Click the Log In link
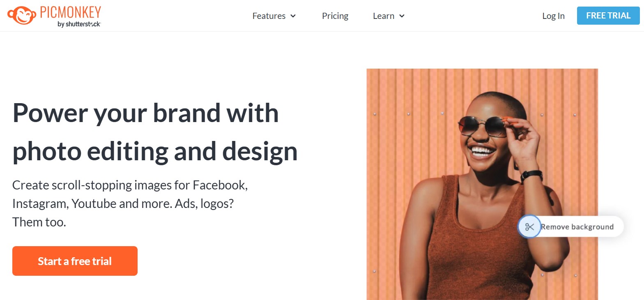This screenshot has width=644, height=300. pos(553,16)
